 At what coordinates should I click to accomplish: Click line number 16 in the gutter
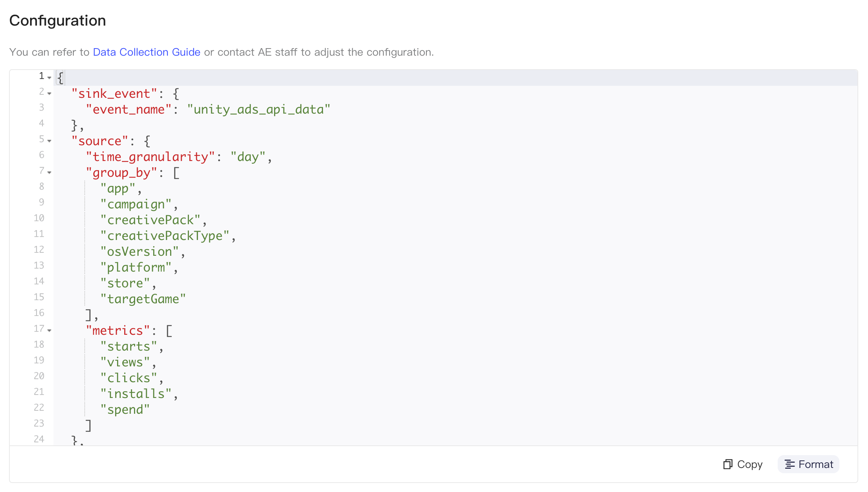pos(39,313)
